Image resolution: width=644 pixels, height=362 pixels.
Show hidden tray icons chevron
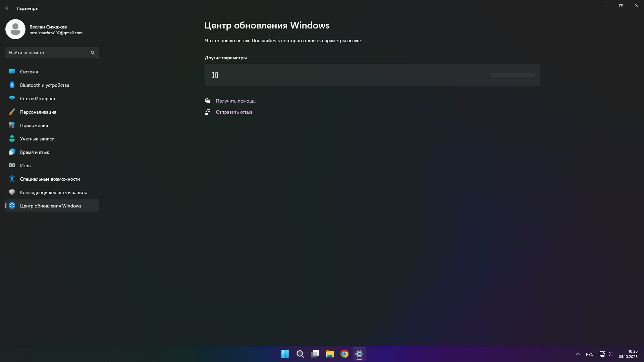coord(578,354)
